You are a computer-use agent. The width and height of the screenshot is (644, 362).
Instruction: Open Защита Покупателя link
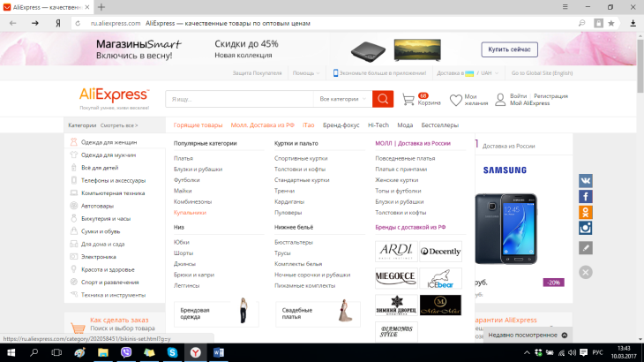(257, 73)
